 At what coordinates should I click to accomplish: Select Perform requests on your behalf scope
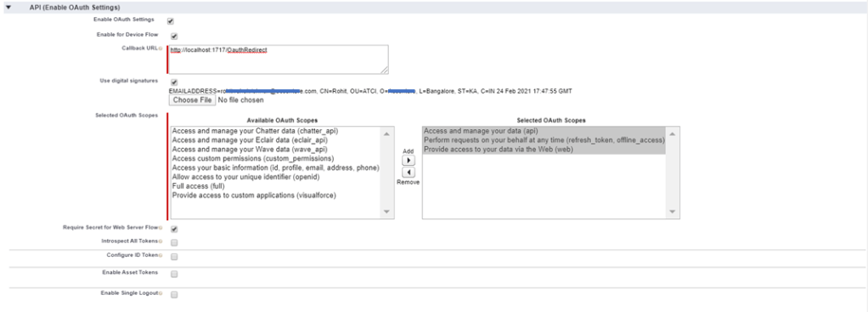click(x=544, y=141)
